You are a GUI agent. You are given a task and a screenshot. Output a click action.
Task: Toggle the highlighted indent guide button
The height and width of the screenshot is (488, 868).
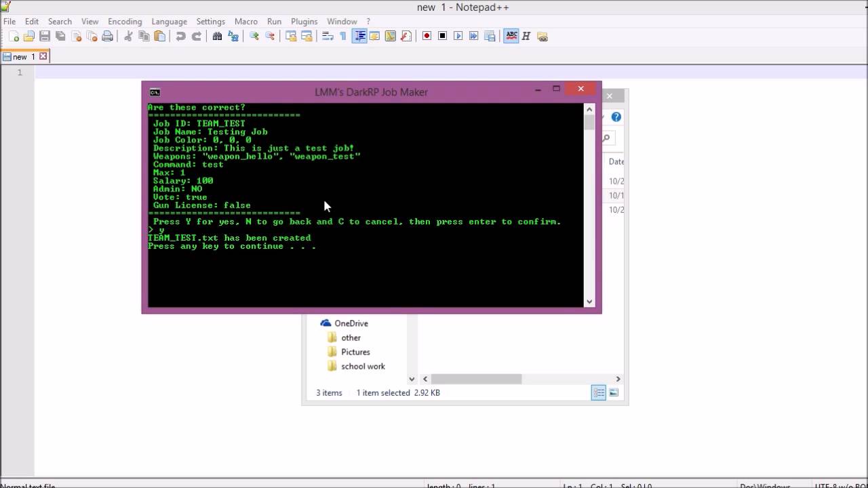pos(359,37)
